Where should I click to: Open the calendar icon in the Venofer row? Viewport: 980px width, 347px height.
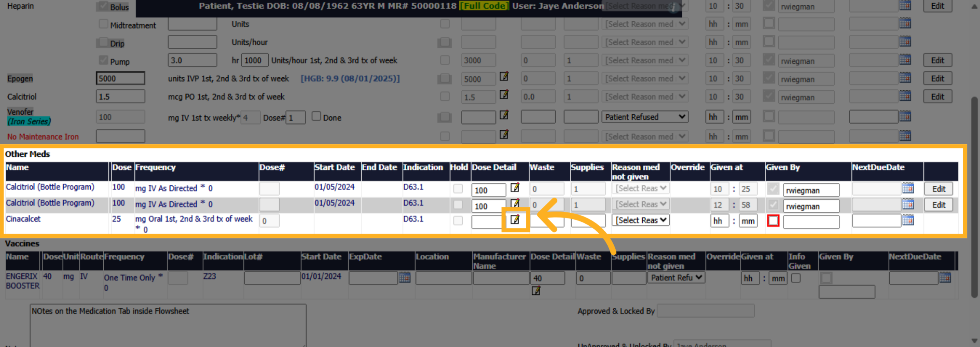tap(905, 116)
